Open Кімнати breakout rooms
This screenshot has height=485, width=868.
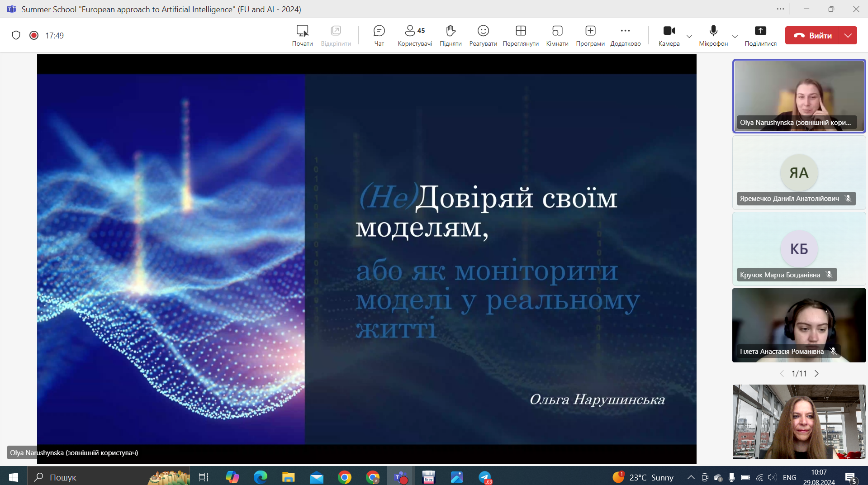click(x=557, y=35)
